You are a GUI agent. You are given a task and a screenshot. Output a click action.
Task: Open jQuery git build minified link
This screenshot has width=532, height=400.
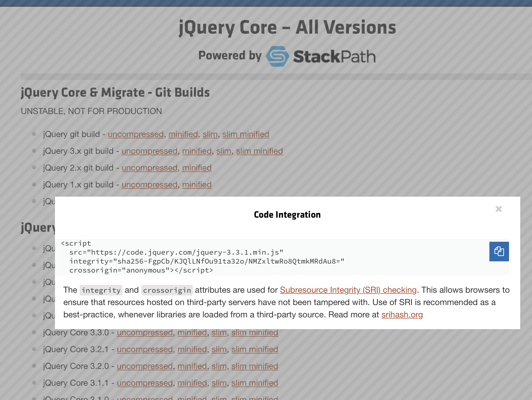coord(183,134)
